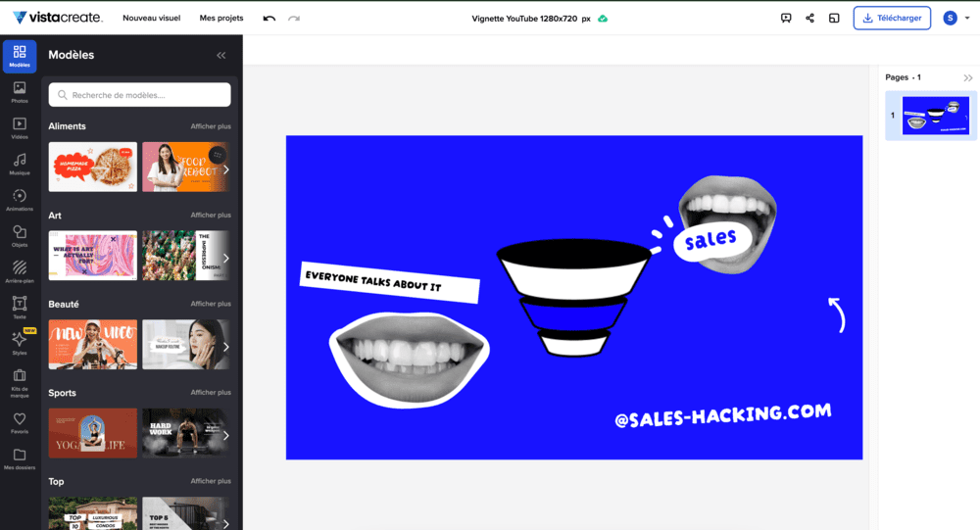980x530 pixels.
Task: Select the Homemade Pizza template
Action: 92,167
